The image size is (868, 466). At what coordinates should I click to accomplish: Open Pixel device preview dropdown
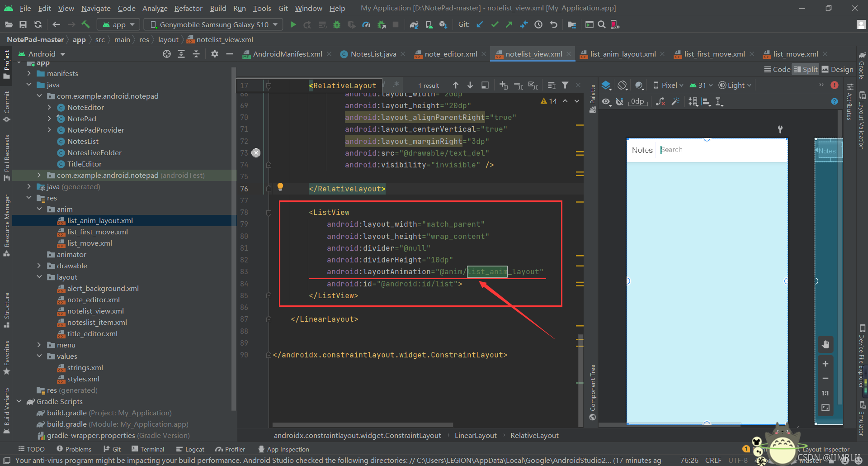[668, 85]
